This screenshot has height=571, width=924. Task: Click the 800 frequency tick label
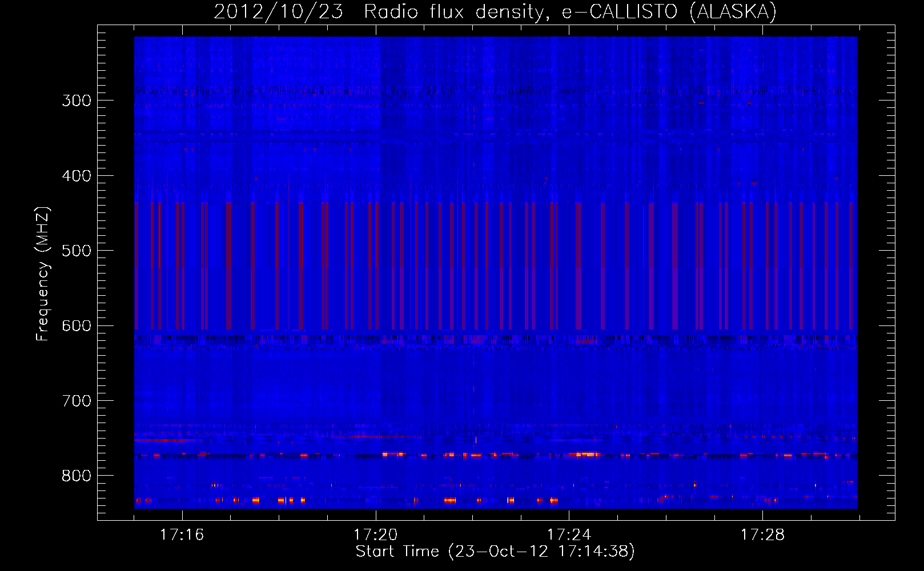77,476
